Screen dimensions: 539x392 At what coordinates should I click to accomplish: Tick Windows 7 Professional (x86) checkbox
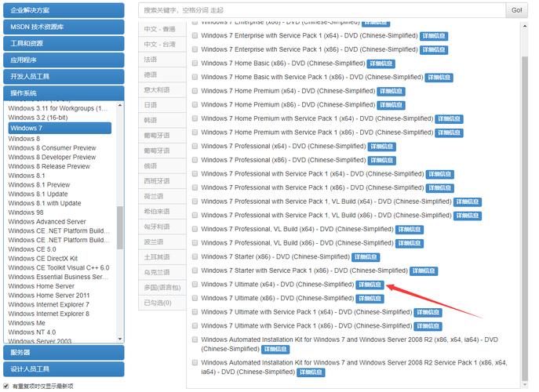(x=195, y=160)
